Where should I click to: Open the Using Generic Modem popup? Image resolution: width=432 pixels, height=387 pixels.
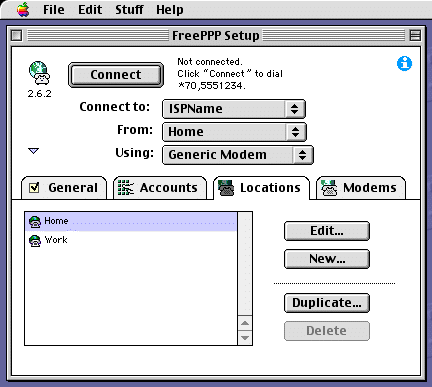tap(238, 155)
